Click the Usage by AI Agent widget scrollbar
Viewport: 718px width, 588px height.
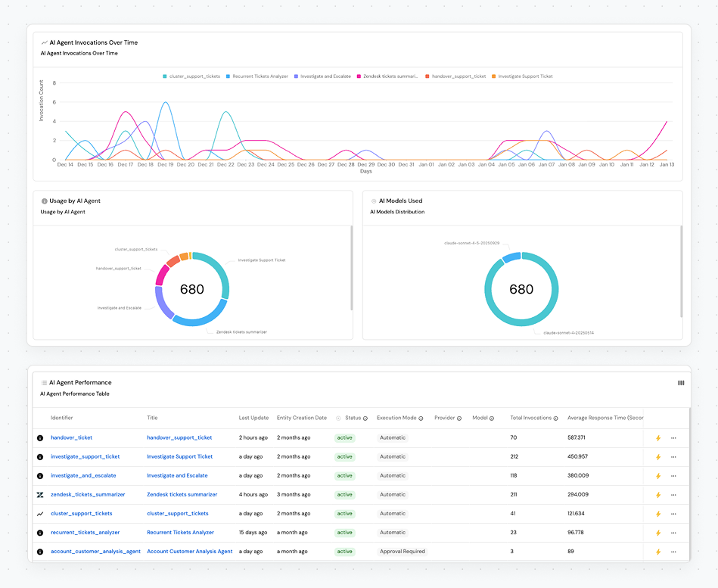coord(352,268)
